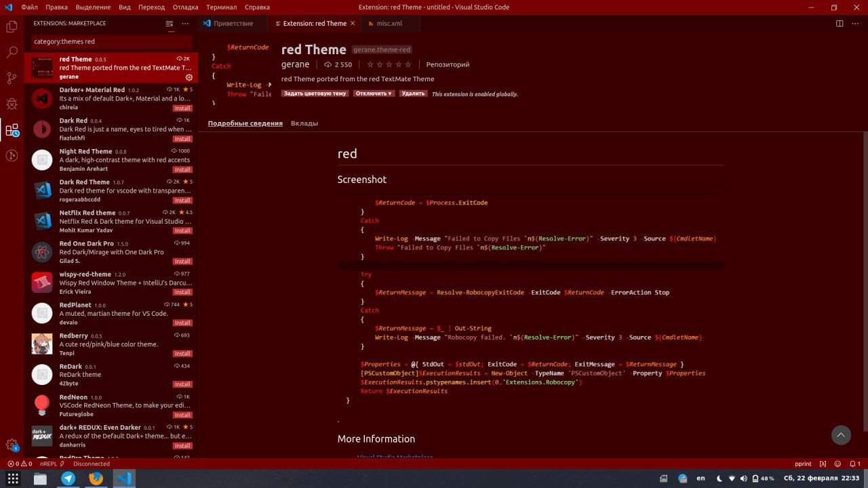The image size is (868, 488).
Task: Click the Удалить button
Action: (x=412, y=94)
